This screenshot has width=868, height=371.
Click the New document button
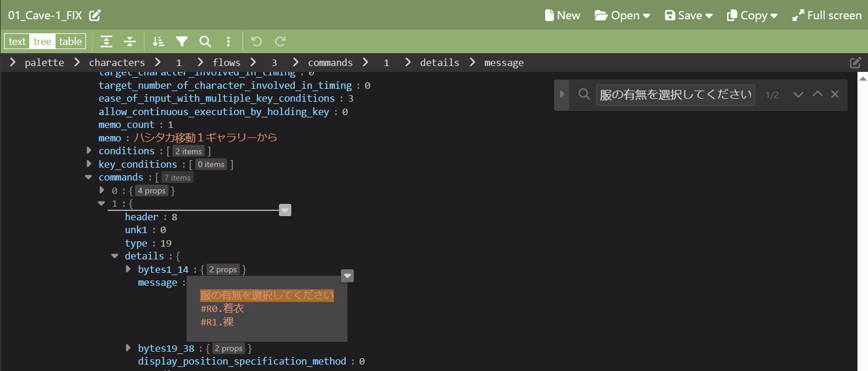click(x=562, y=16)
